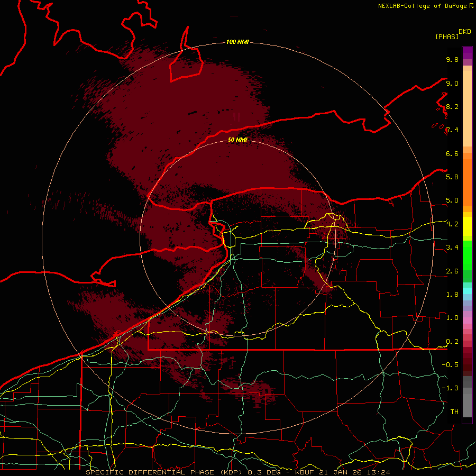The width and height of the screenshot is (476, 476).
Task: Click the 5.8 value on the scale
Action: pyautogui.click(x=452, y=177)
